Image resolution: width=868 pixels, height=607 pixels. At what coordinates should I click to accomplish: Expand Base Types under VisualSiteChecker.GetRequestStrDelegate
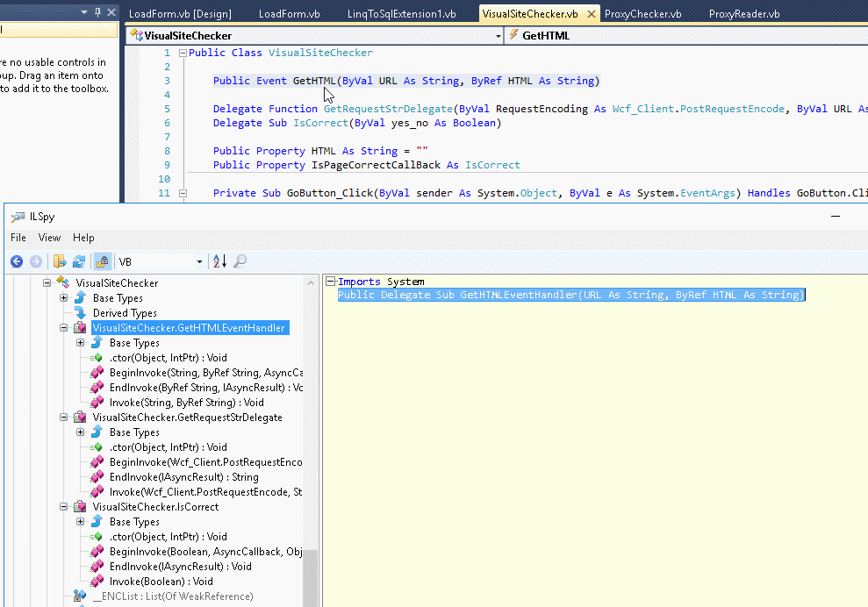81,432
